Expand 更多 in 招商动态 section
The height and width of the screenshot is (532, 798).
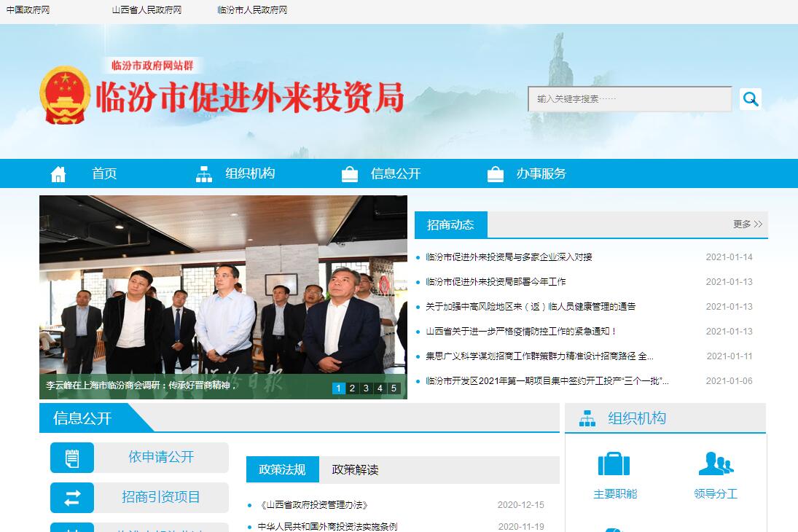(747, 224)
